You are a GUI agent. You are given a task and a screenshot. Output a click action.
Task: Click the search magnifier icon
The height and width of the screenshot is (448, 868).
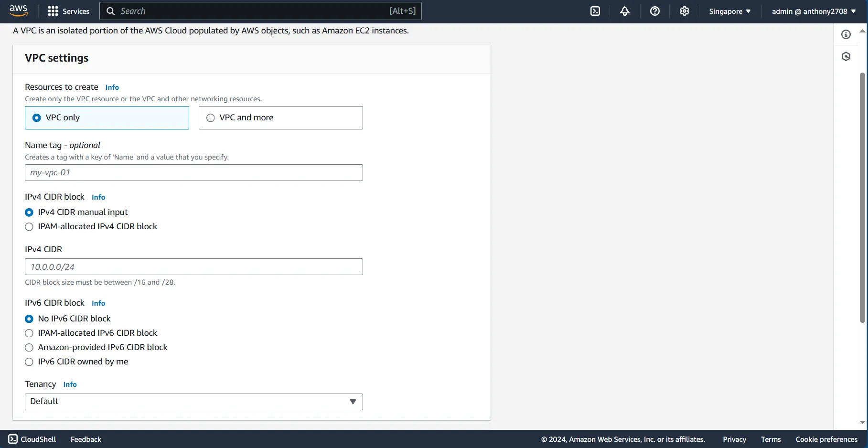(110, 11)
